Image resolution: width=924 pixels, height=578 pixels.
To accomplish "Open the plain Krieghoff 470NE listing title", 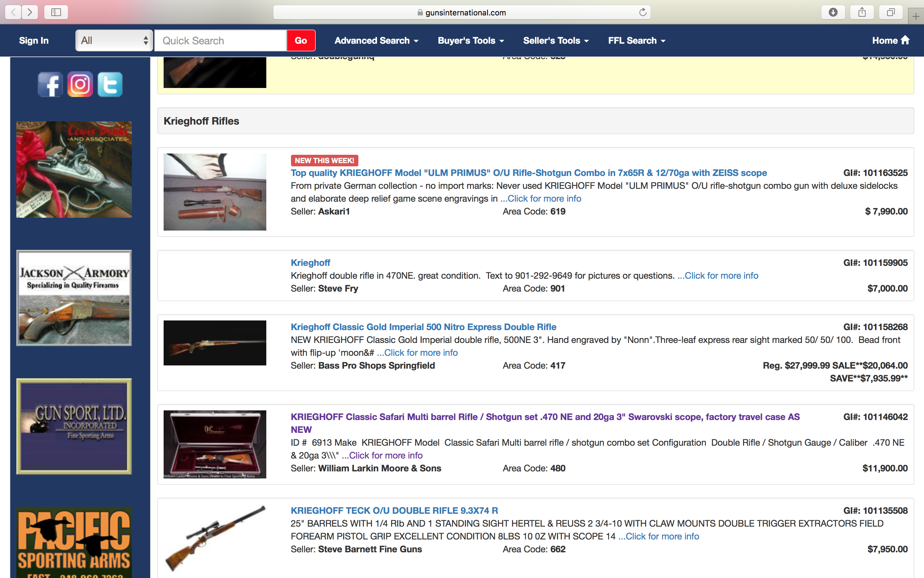I will click(311, 263).
